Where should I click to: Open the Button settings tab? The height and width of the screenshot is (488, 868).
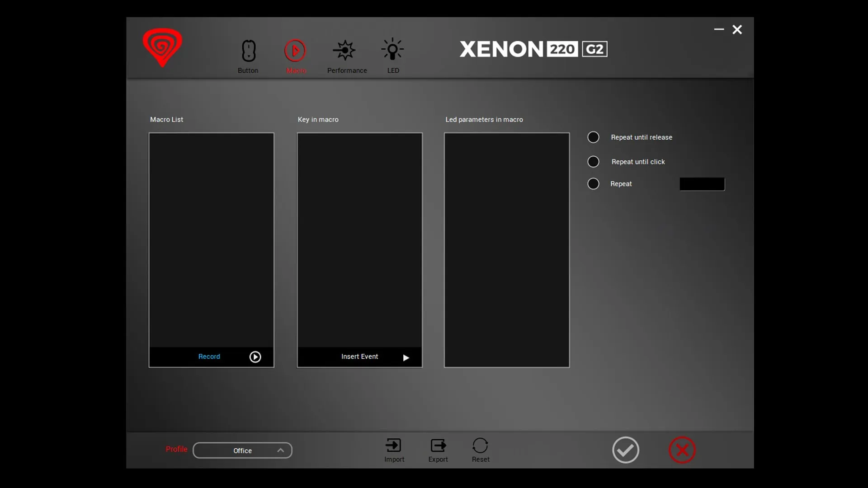248,56
